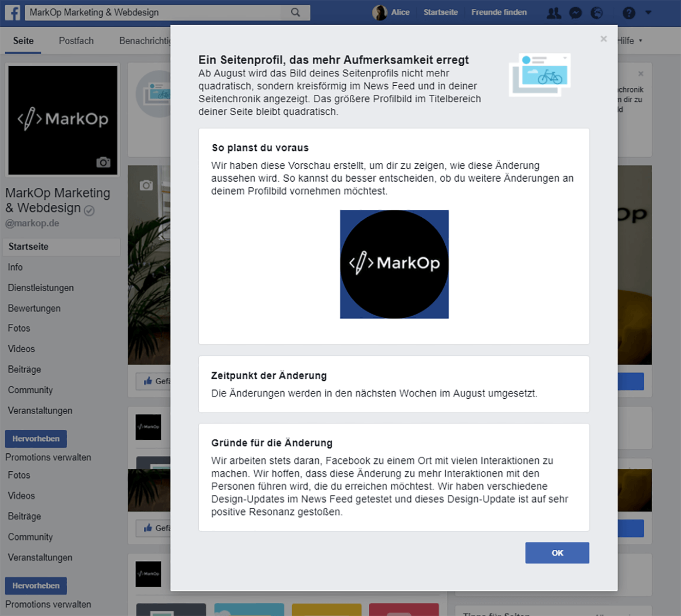This screenshot has height=616, width=681.
Task: Click the verification badge next to page name
Action: (89, 210)
